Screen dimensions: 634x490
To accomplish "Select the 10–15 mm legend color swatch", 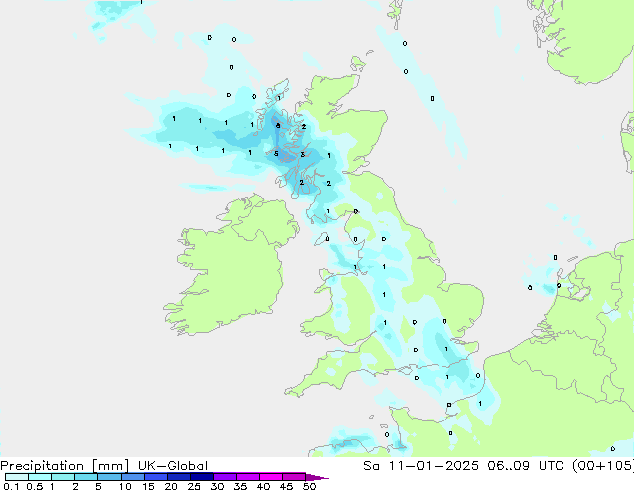I will click(132, 477).
